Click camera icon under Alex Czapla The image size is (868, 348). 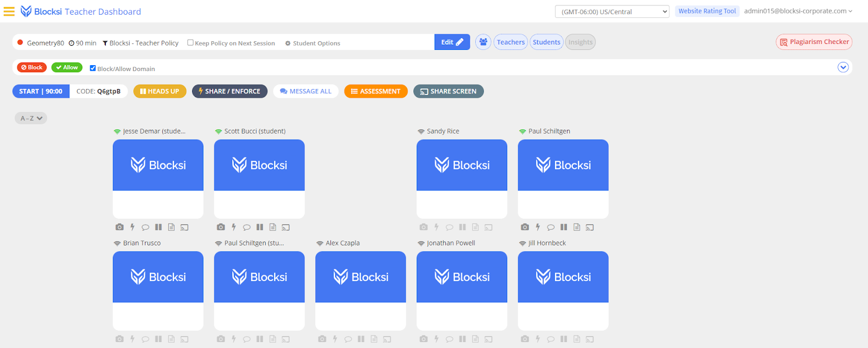click(x=322, y=339)
